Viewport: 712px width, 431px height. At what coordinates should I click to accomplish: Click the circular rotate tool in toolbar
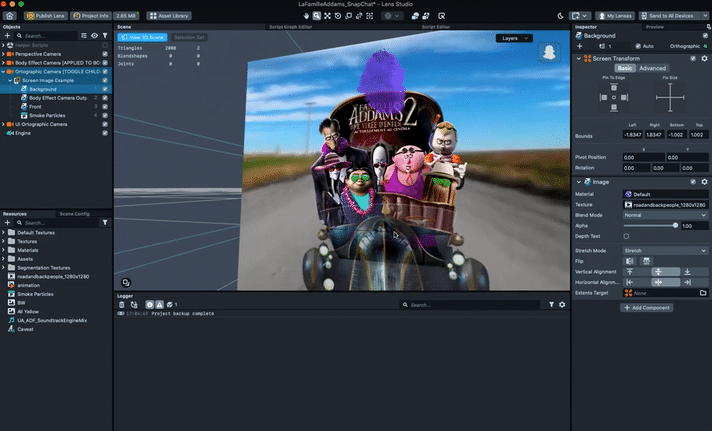(338, 16)
